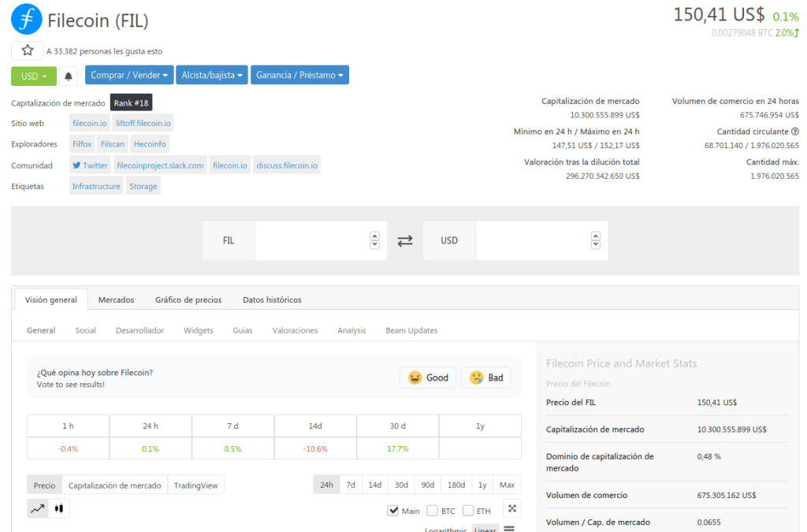807x532 pixels.
Task: Select the 7d chart range
Action: [x=351, y=485]
